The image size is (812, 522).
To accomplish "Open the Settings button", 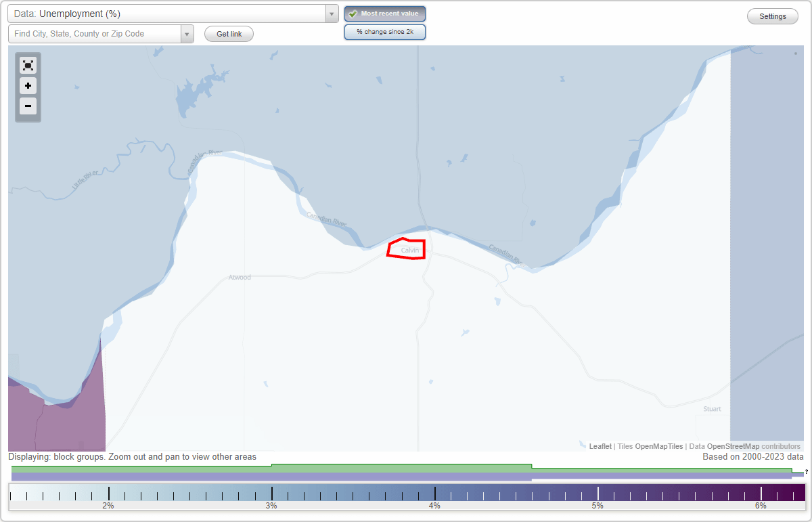I will click(773, 16).
